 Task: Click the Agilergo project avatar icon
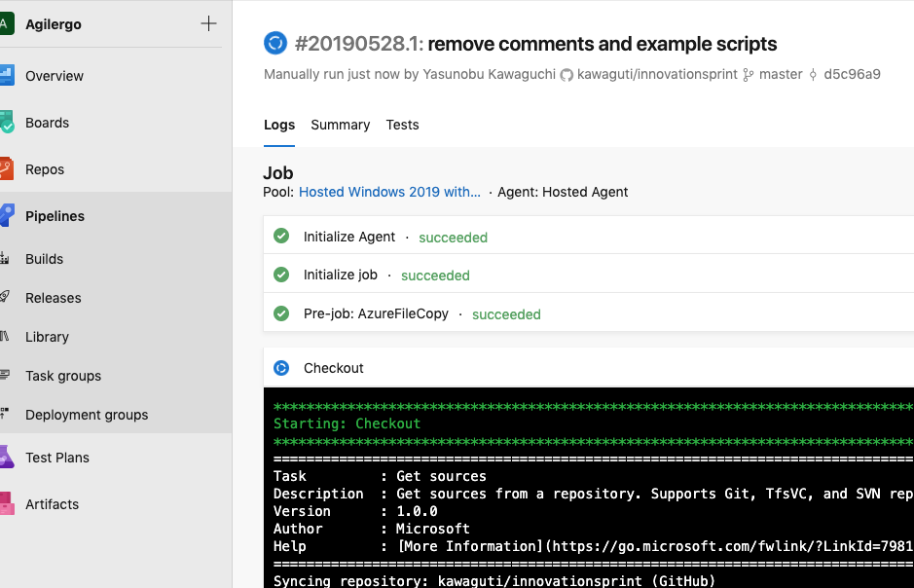[6, 24]
